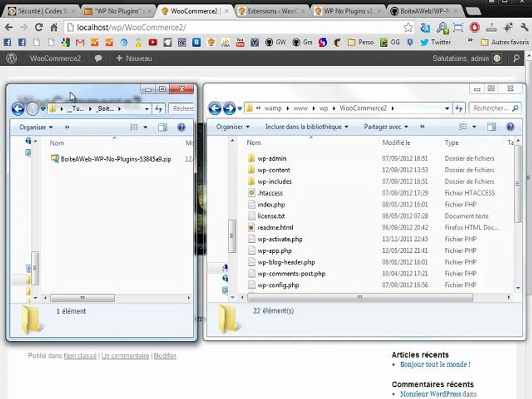Show hidden toolbar commands in WooCommerce2 window

[x=422, y=126]
